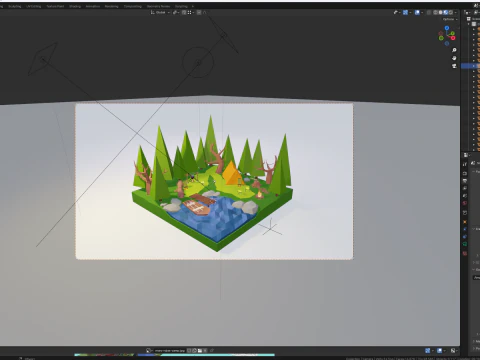480x360 pixels.
Task: Open object visibility and selectability dropdown
Action: 397,12
